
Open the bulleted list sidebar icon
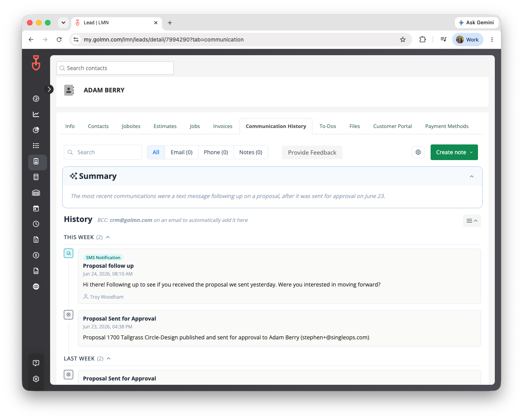click(36, 146)
